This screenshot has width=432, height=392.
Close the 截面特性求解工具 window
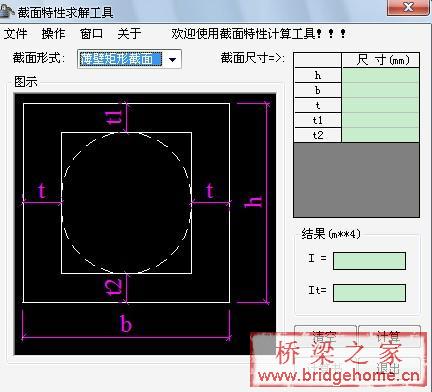click(x=408, y=7)
